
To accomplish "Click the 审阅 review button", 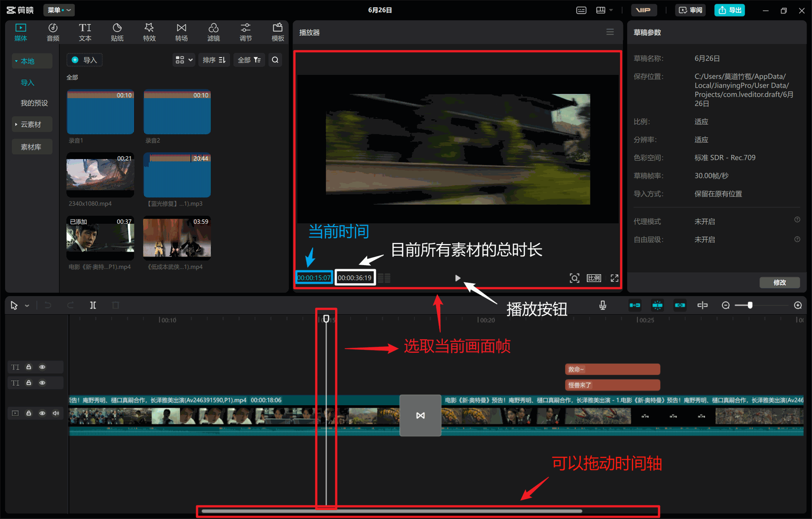I will [x=691, y=10].
